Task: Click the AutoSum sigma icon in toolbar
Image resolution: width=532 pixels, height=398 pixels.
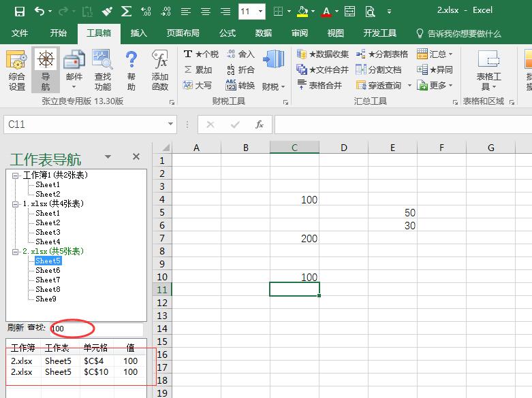Action: 126,12
